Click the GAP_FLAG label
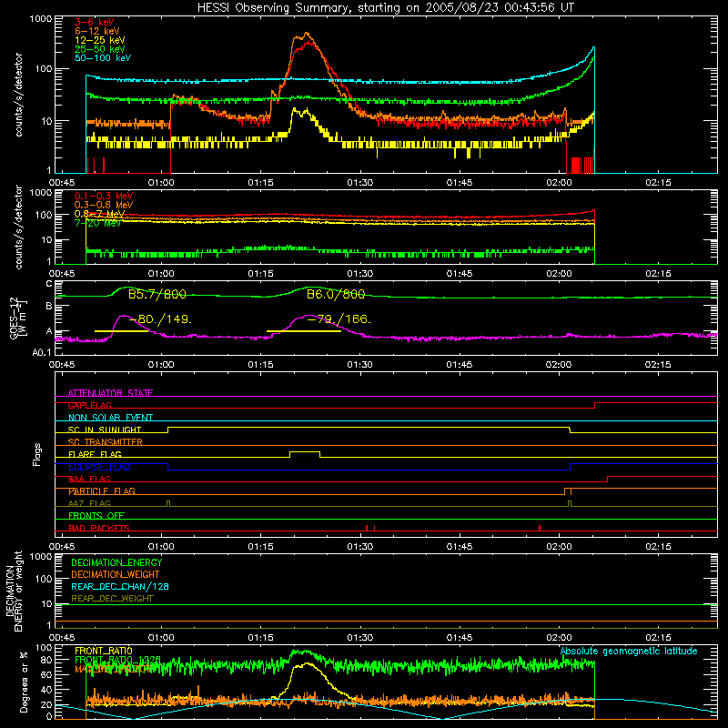Viewport: 728px width, 728px height. 89,405
